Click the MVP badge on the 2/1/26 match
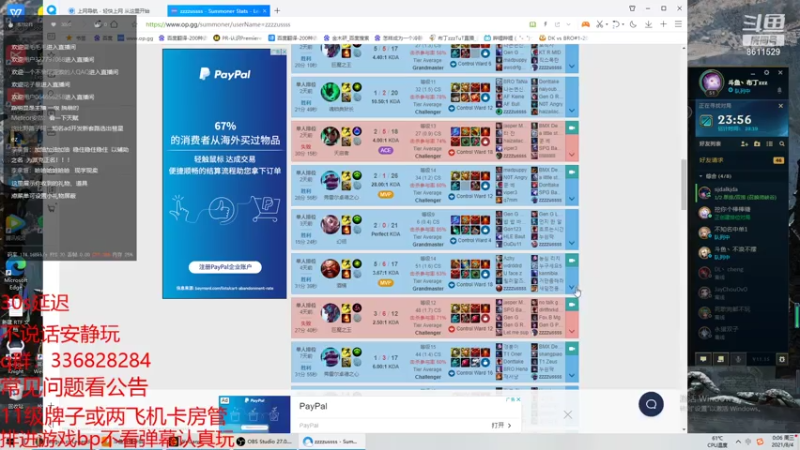800x450 pixels. 385,194
